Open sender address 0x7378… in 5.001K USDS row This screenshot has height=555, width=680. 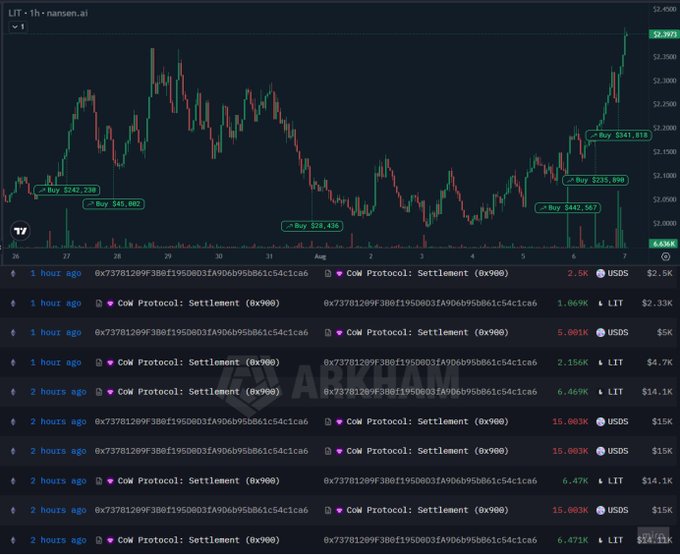pyautogui.click(x=201, y=333)
